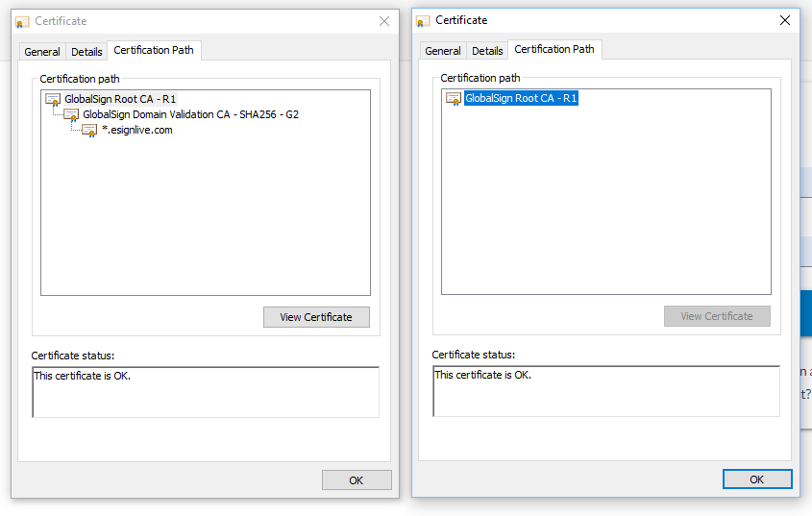This screenshot has width=812, height=516.
Task: Open the General tab in the right window
Action: point(443,51)
